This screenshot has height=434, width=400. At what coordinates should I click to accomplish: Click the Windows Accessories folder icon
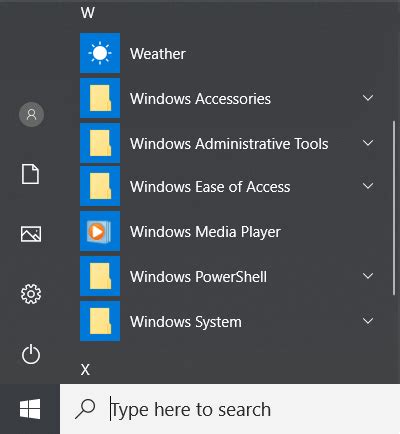pyautogui.click(x=100, y=98)
